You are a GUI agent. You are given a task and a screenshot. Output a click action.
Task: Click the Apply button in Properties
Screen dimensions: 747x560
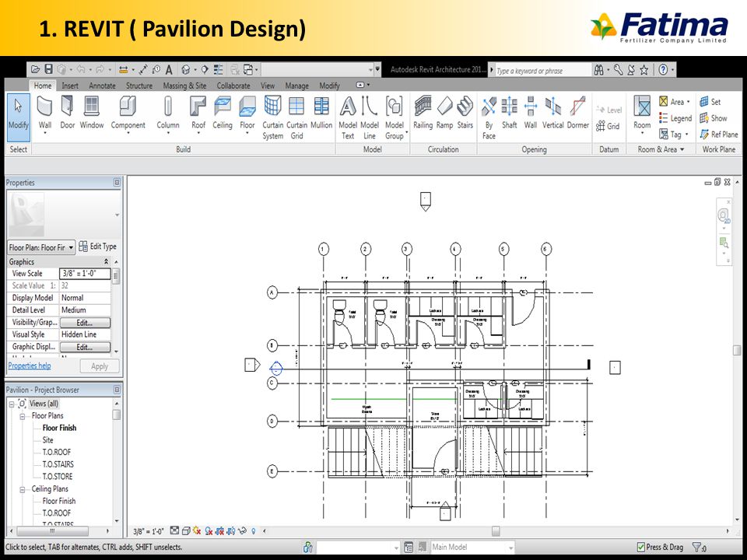[x=99, y=366]
